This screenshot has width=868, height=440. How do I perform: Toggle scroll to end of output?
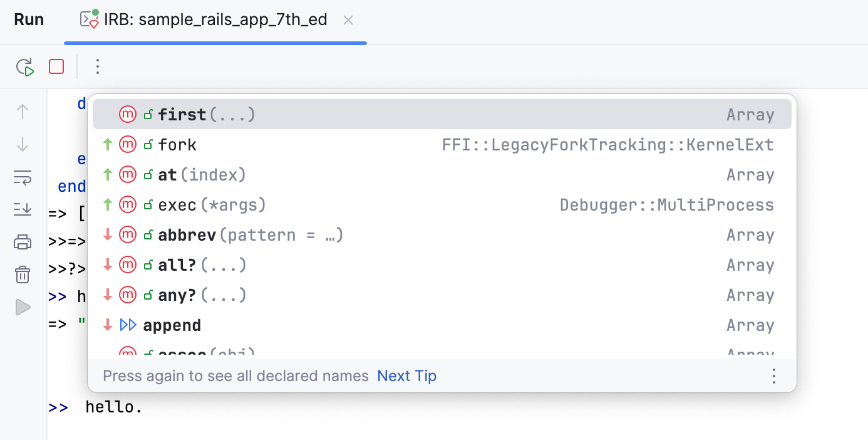23,210
